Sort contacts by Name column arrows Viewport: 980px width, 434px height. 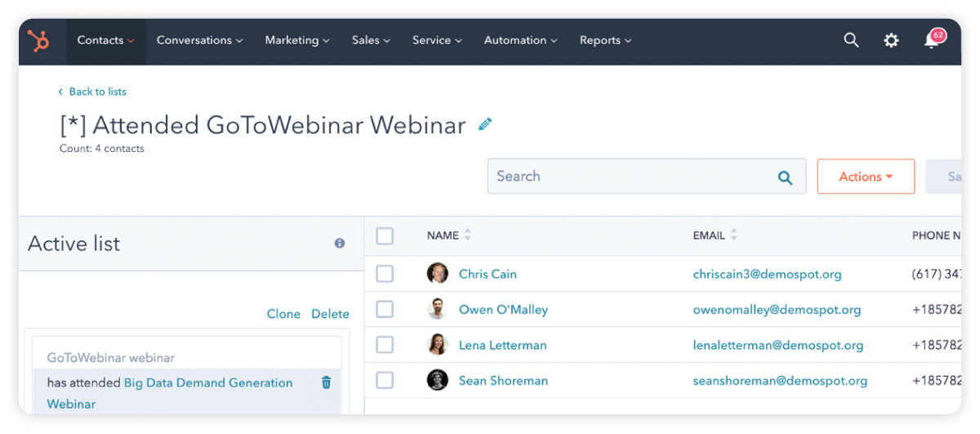tap(468, 235)
